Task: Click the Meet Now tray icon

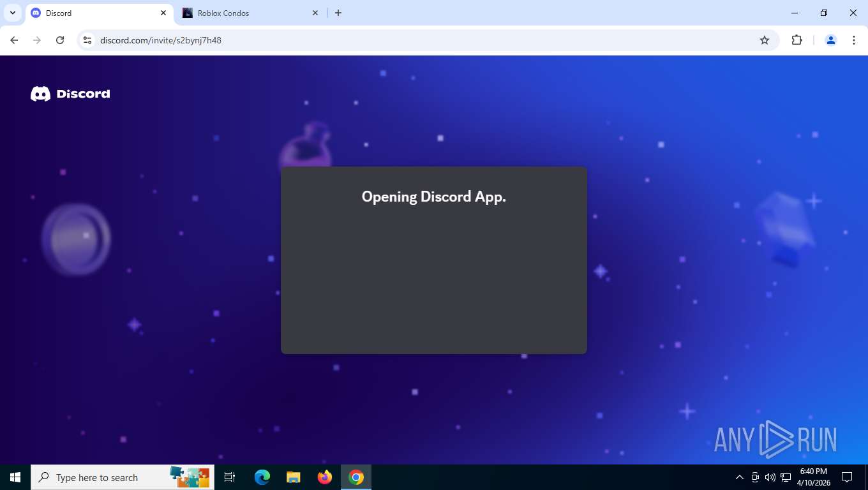Action: coord(755,477)
